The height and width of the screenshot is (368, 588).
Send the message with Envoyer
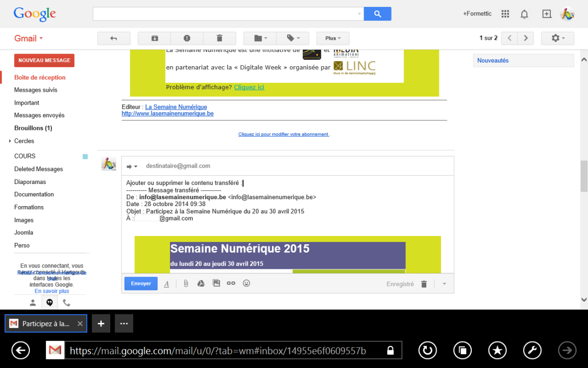pos(141,284)
